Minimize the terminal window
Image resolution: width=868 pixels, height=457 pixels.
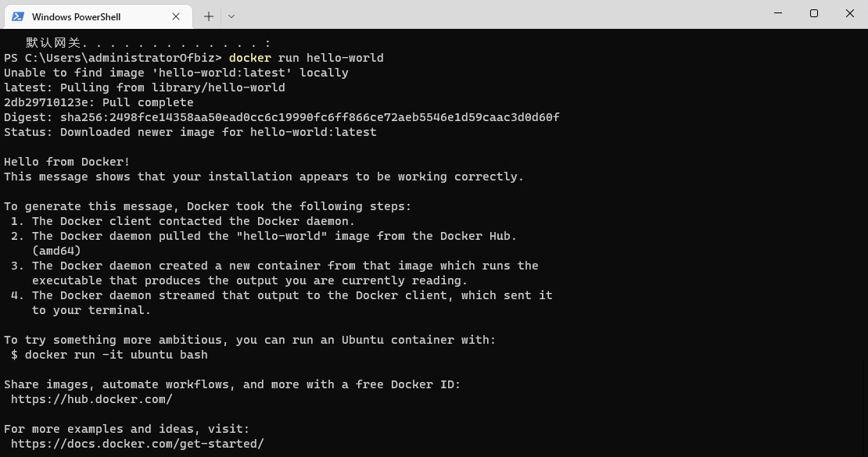[x=778, y=13]
